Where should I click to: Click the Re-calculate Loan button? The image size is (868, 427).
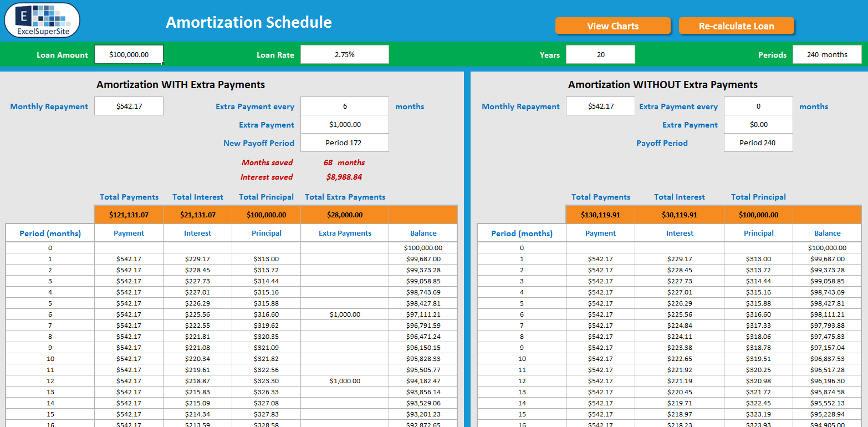coord(736,26)
